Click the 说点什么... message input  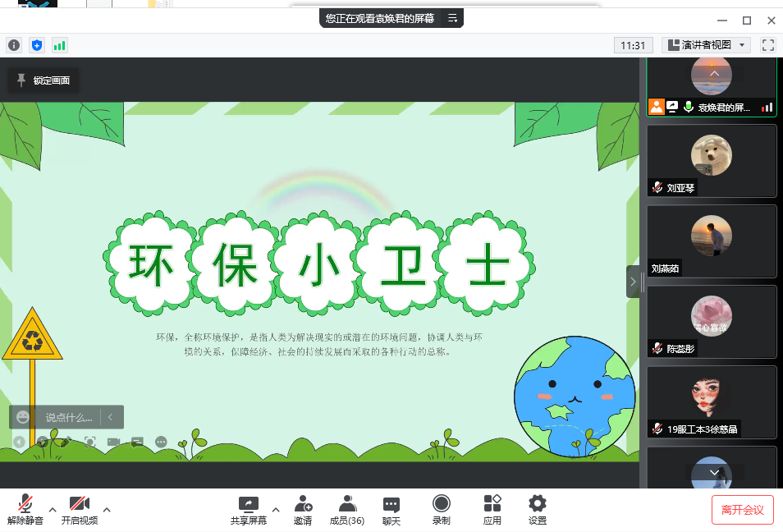(x=69, y=417)
